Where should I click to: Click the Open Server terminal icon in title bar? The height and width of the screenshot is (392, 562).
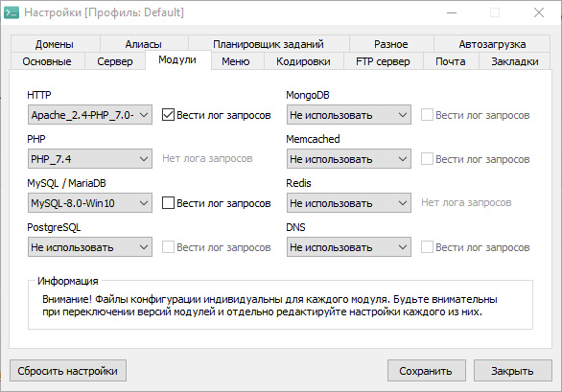[x=12, y=12]
